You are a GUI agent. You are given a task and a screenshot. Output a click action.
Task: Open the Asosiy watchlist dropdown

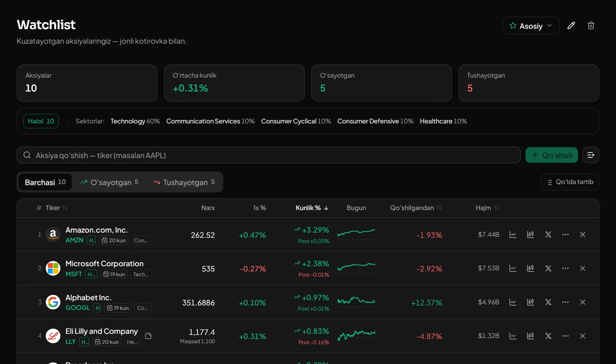[531, 26]
